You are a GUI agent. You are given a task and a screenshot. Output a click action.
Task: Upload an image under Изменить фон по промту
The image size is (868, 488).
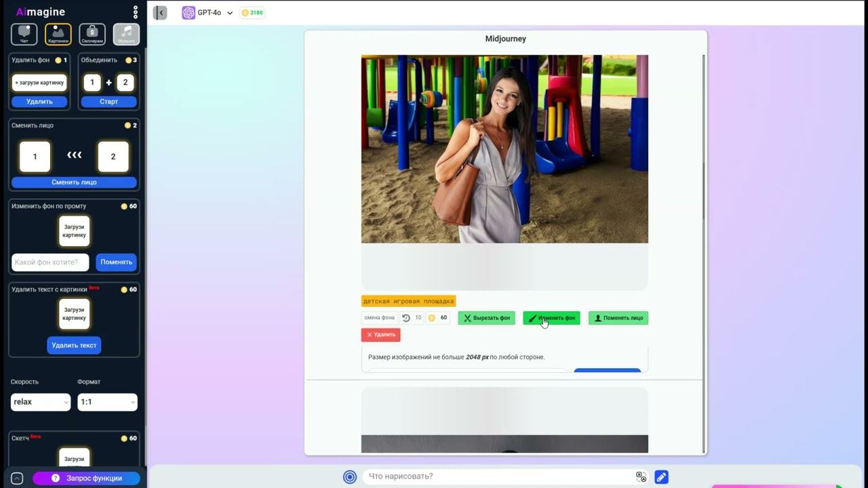pos(74,231)
